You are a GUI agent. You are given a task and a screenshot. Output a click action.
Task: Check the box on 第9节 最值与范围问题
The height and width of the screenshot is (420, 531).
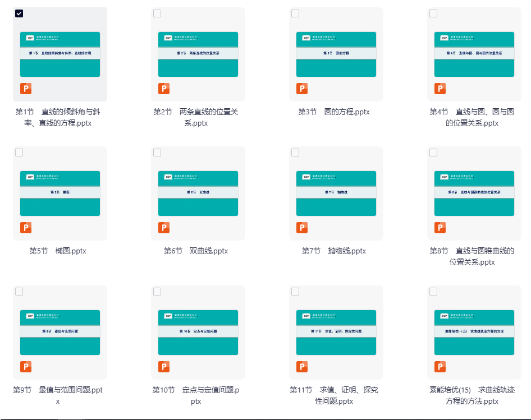(19, 292)
